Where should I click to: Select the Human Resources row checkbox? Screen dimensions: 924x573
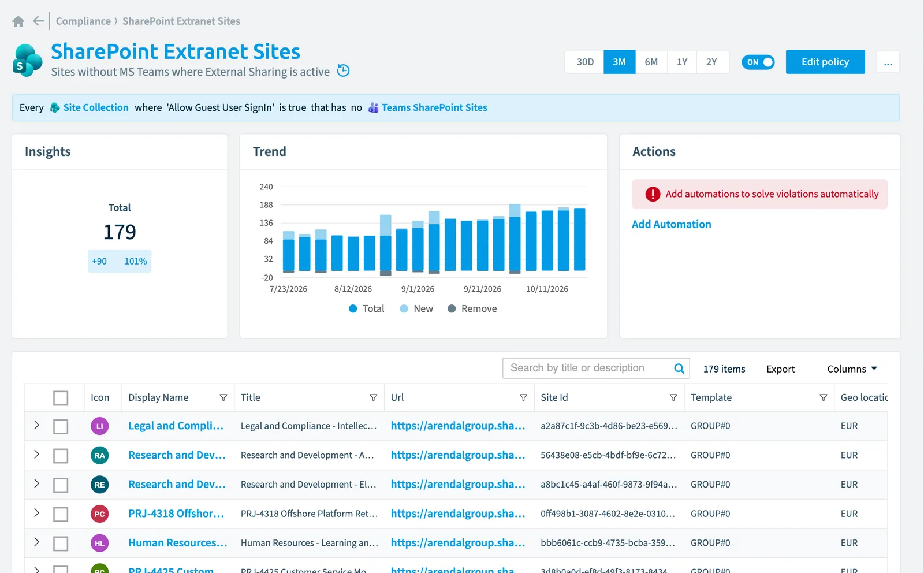click(x=61, y=544)
